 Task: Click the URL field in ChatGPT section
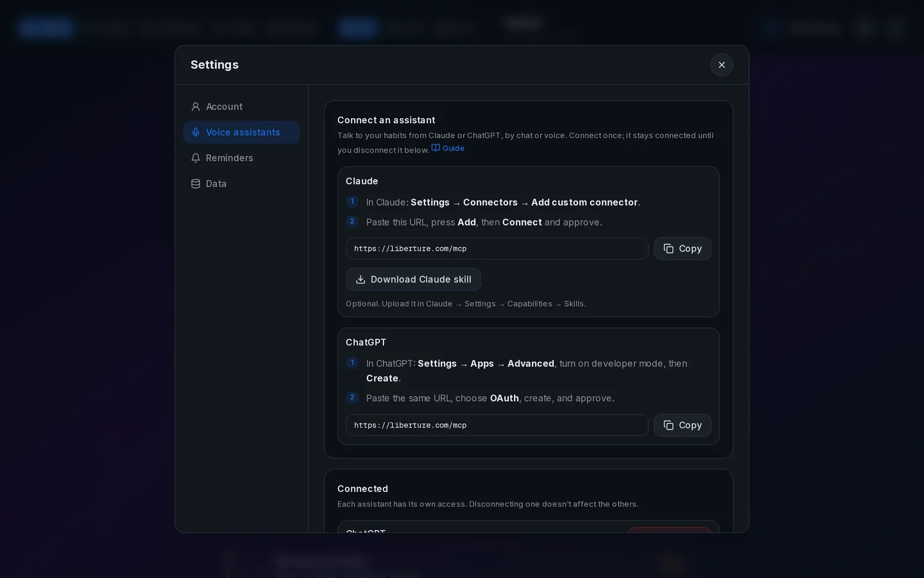coord(497,425)
